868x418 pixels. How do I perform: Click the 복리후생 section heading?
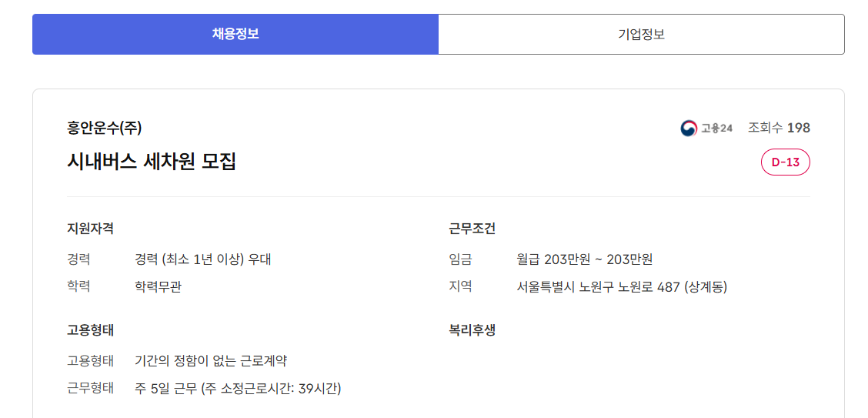click(472, 330)
